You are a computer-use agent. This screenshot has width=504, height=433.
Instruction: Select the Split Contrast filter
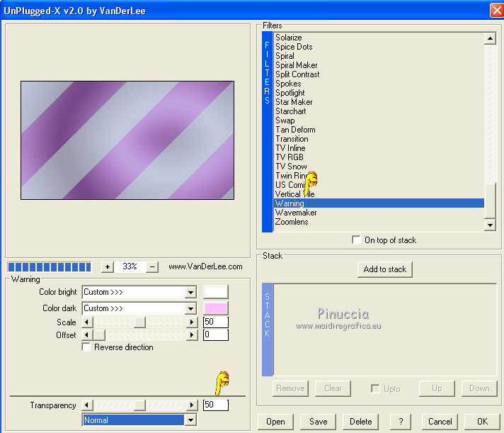(x=297, y=74)
